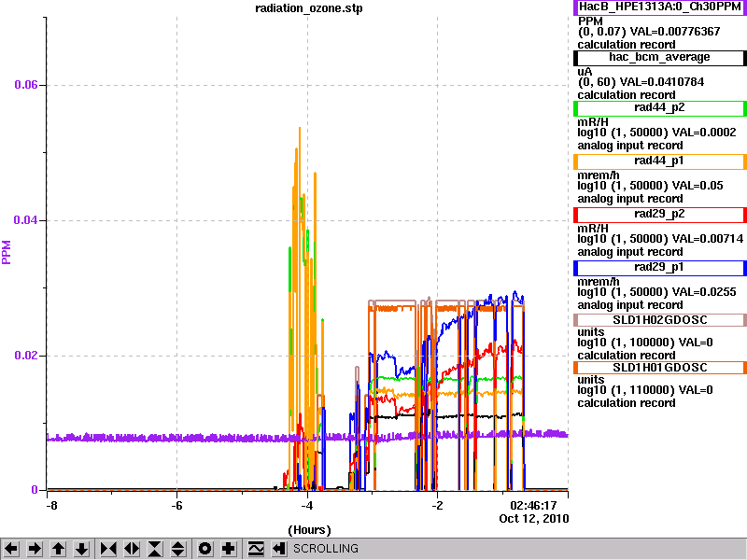This screenshot has width=747, height=560.
Task: Click the vertical zoom-out up-down triangles icon
Action: click(178, 549)
